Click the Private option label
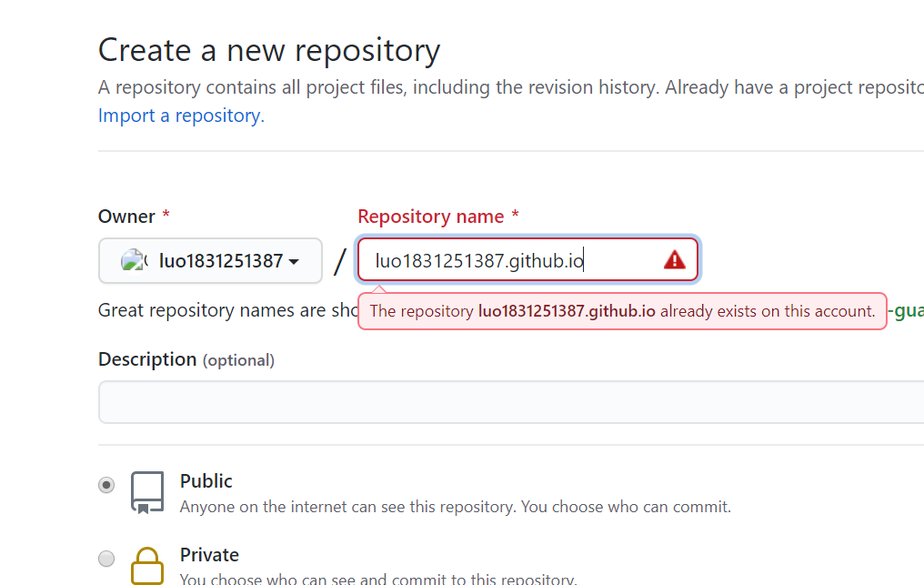 point(210,555)
